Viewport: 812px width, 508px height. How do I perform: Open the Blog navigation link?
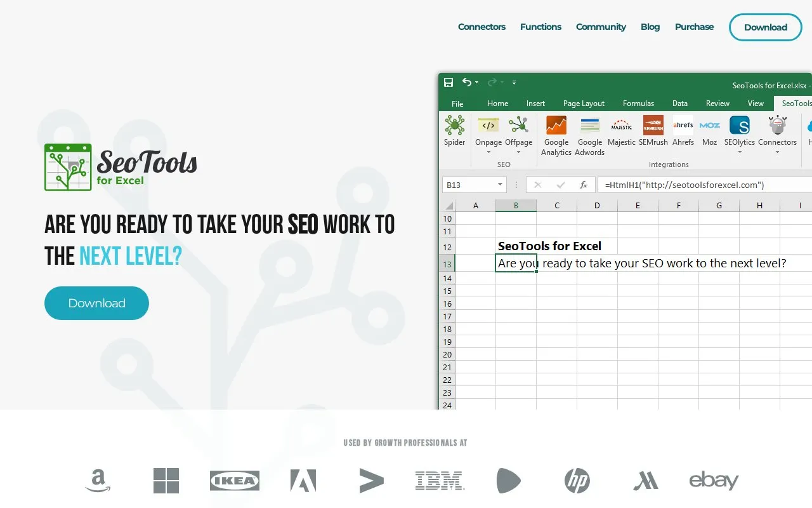point(650,27)
